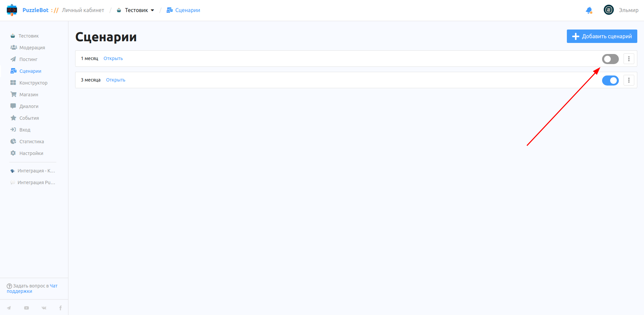Click the Сценарии icon in the breadcrumb
The height and width of the screenshot is (315, 644).
tap(170, 10)
